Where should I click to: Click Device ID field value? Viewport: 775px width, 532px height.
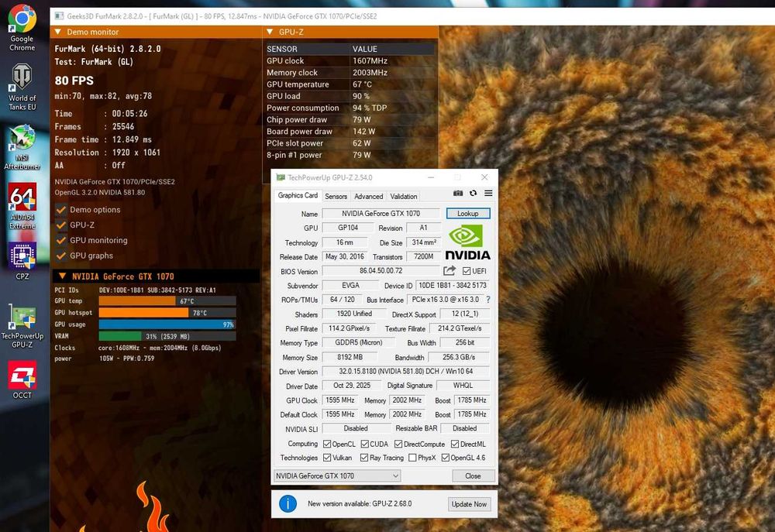click(x=453, y=286)
